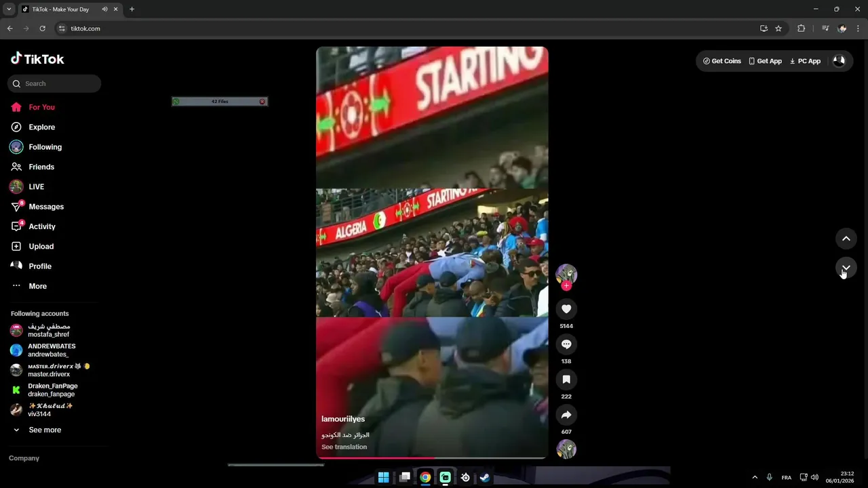Click See translation under the caption

tap(344, 447)
